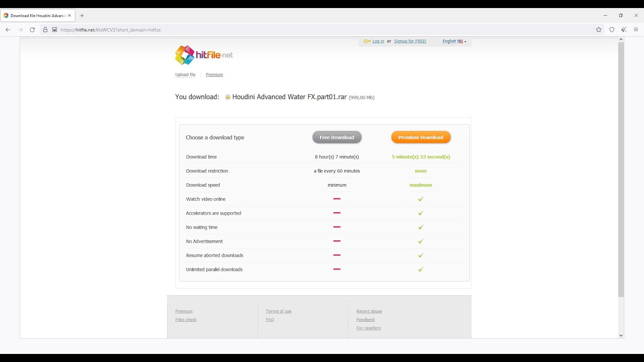This screenshot has width=644, height=362.
Task: Click the Premium checkmark for Unlimited parallel downloads
Action: point(421,269)
